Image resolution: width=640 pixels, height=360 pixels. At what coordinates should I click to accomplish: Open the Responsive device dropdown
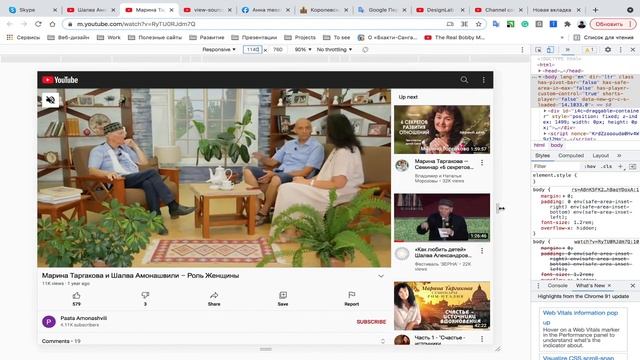[x=219, y=49]
